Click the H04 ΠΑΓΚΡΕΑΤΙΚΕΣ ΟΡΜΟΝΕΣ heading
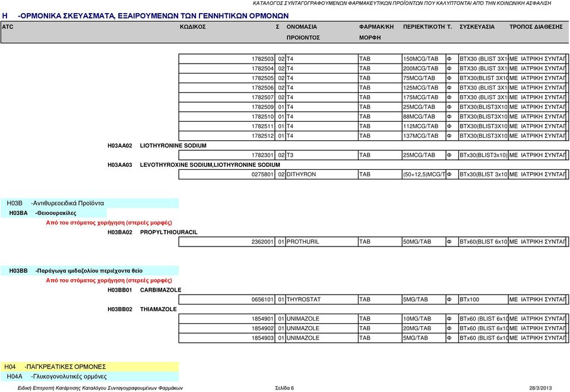 click(90, 367)
